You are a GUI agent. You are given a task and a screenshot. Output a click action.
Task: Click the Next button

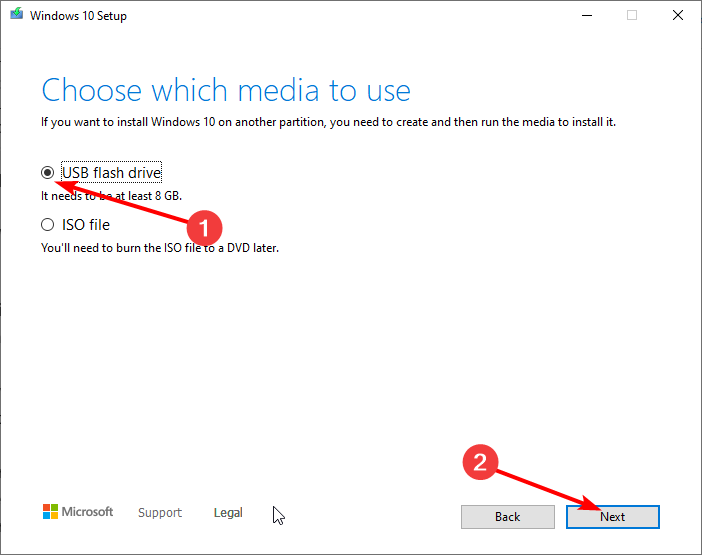pyautogui.click(x=612, y=517)
